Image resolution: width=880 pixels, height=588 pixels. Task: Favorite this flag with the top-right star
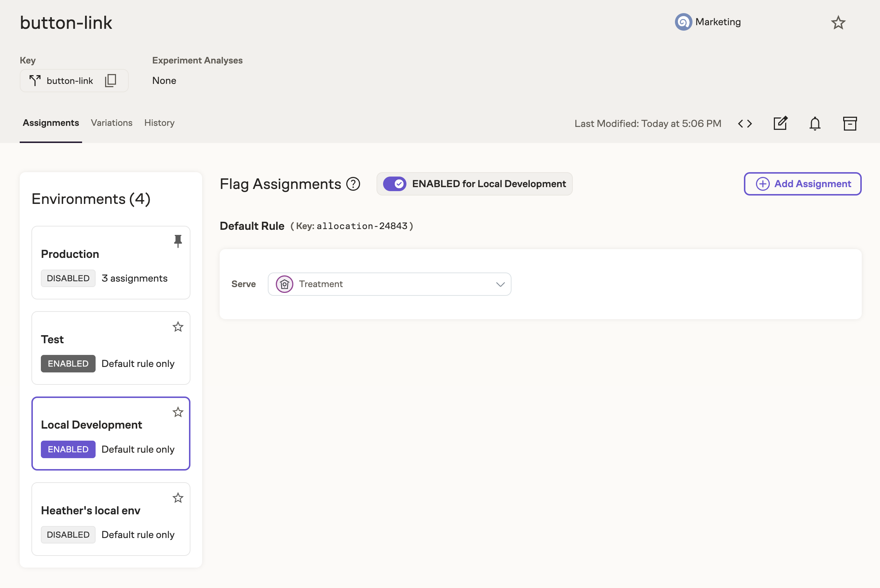(x=838, y=23)
